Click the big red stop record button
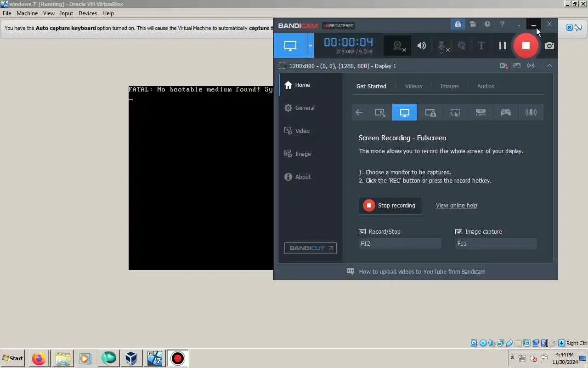Image resolution: width=588 pixels, height=368 pixels. click(x=526, y=46)
